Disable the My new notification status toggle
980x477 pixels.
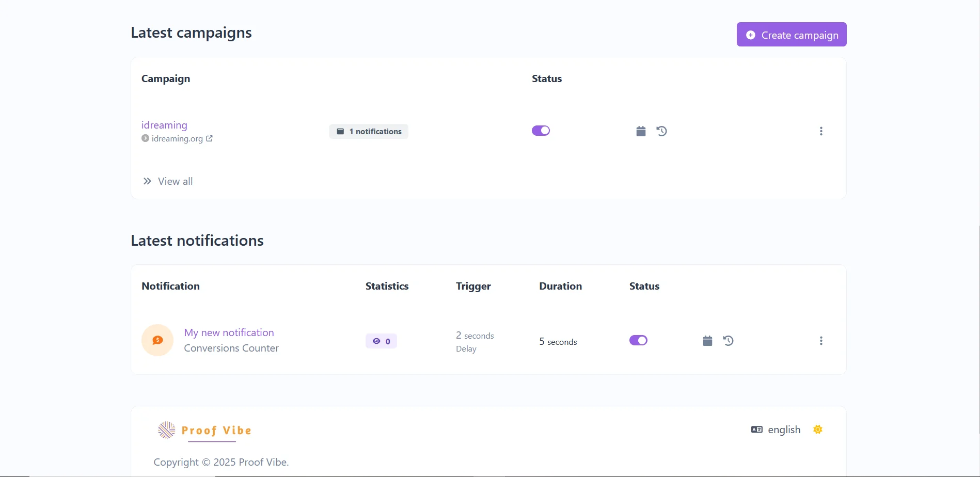pos(638,340)
